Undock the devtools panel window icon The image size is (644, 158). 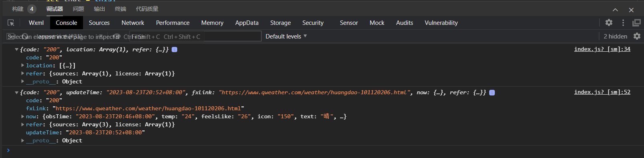(636, 23)
